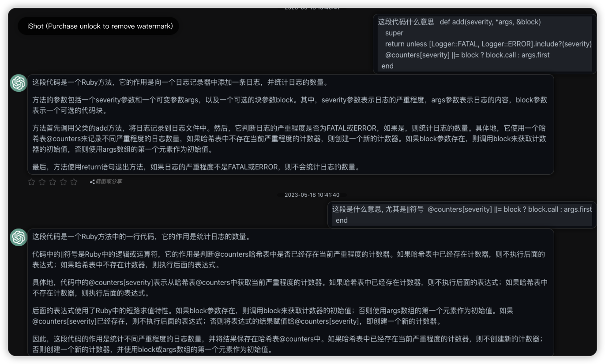The image size is (605, 364).
Task: Click the paragraph starting 最后，方法使用return
Action: point(196,167)
